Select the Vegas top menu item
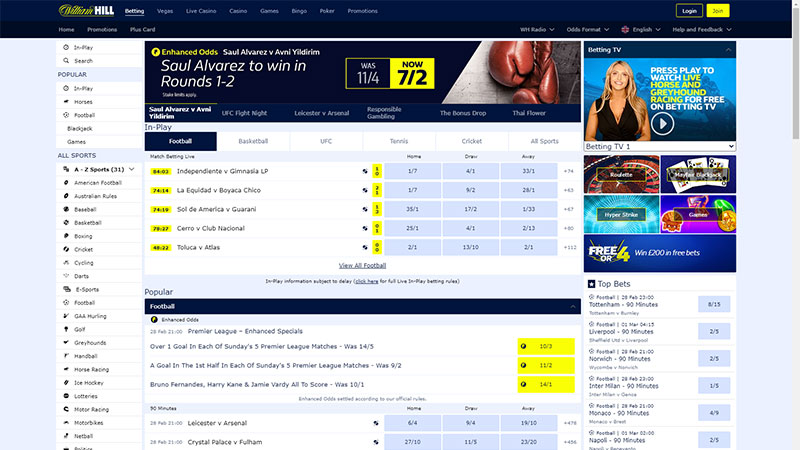Image resolution: width=800 pixels, height=450 pixels. [165, 11]
